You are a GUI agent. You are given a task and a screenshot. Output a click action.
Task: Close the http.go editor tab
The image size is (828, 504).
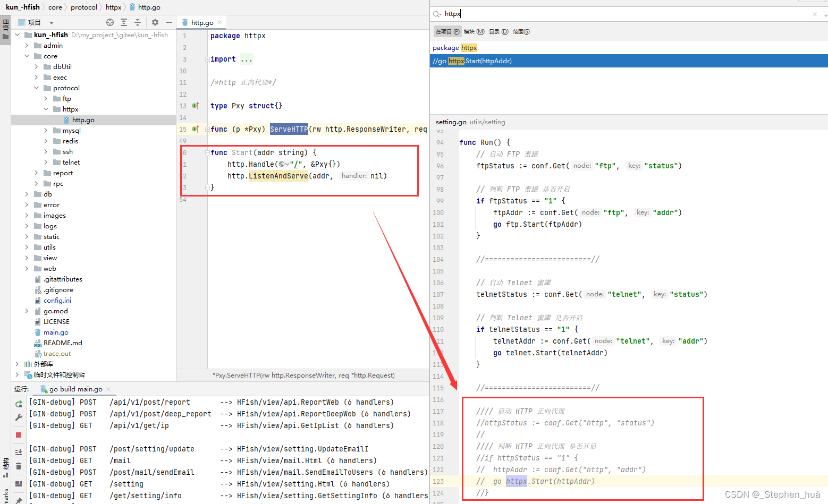click(x=219, y=22)
